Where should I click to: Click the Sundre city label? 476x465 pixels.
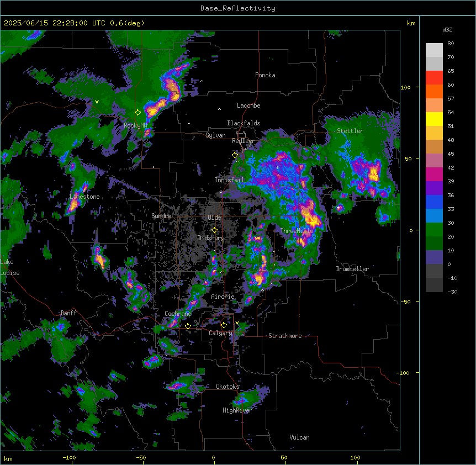tap(161, 216)
